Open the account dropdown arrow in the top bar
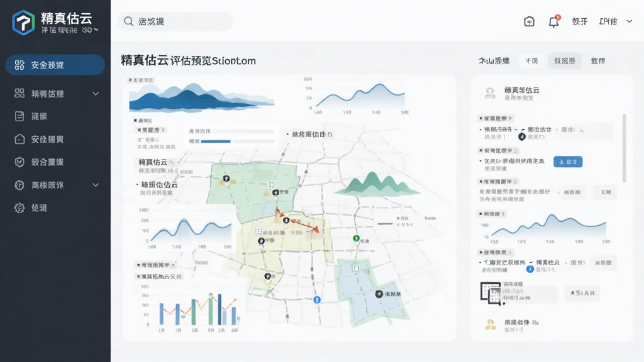The width and height of the screenshot is (644, 362). (x=629, y=21)
